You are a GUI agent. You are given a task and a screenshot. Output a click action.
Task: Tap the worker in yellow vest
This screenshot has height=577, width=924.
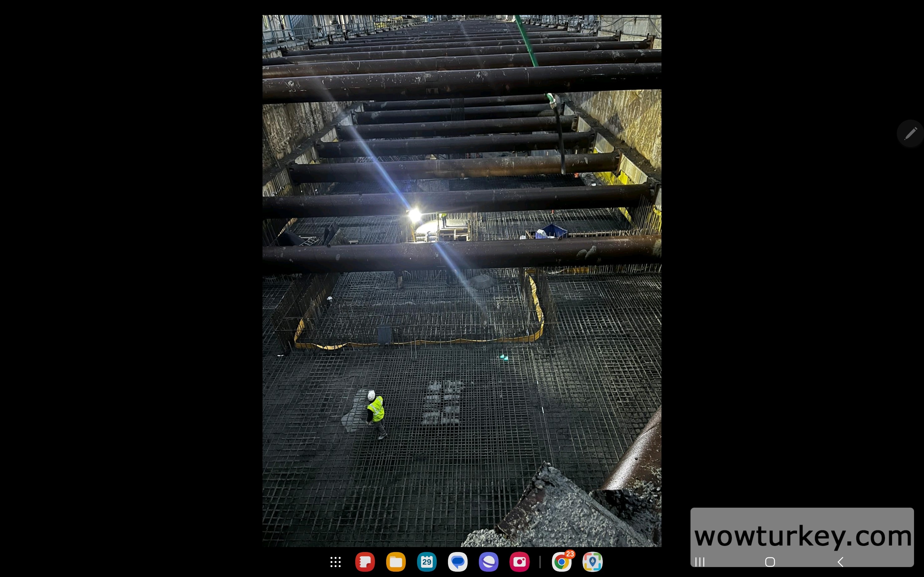pyautogui.click(x=376, y=411)
